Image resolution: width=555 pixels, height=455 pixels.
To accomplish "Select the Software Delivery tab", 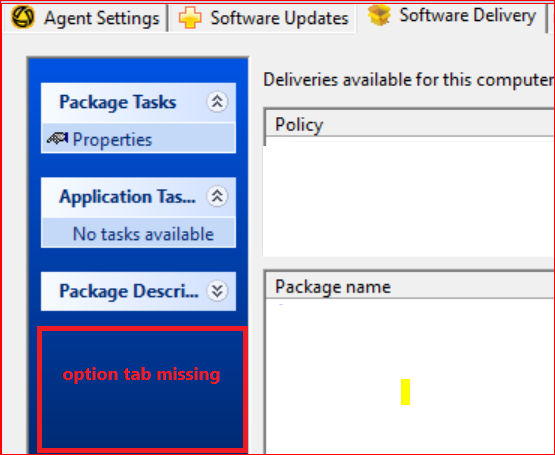I will click(451, 16).
